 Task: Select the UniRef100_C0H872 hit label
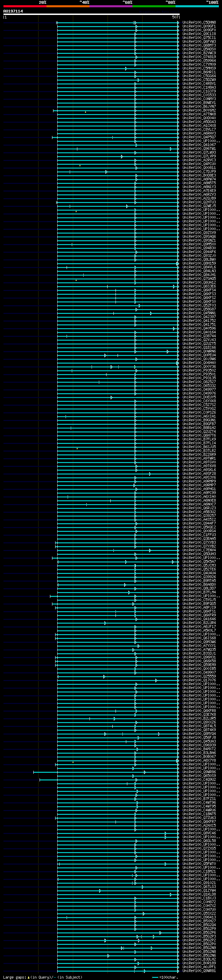coord(199,902)
